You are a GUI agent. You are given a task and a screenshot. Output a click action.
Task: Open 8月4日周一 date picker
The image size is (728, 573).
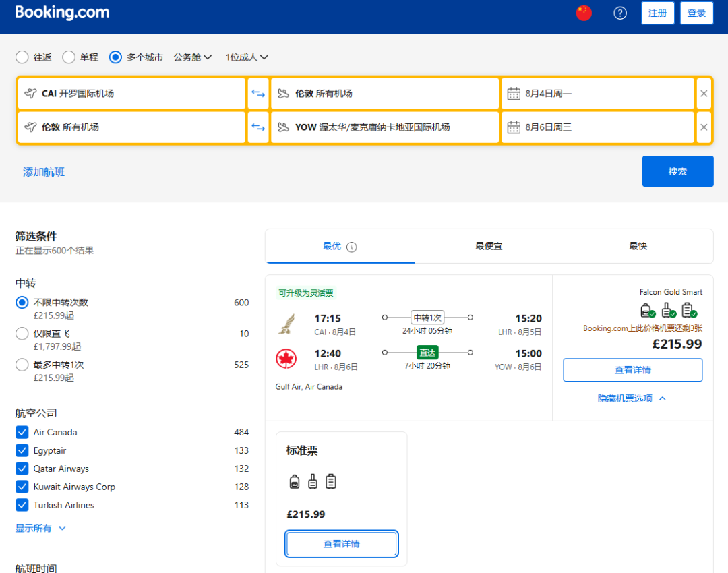(598, 93)
